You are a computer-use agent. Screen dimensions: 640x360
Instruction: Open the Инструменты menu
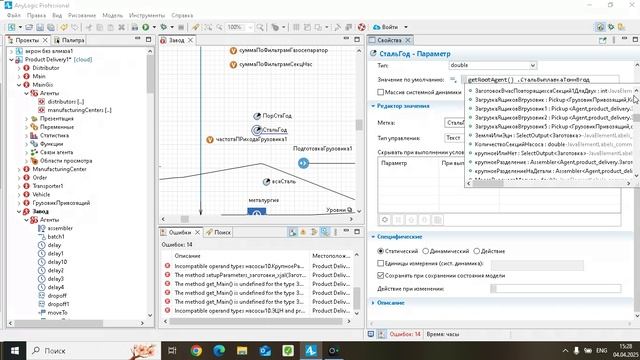coord(147,15)
